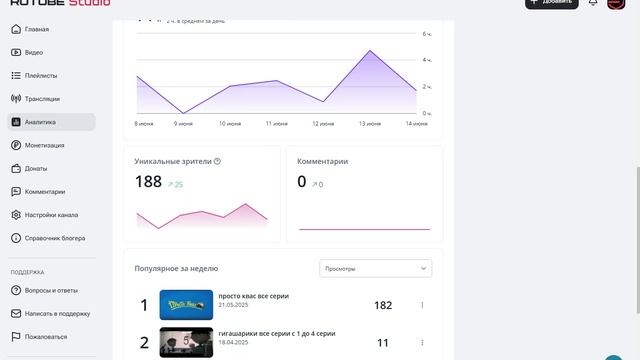Screen dimensions: 640x360
Task: Click the RUTUBE Studio logo
Action: click(x=60, y=2)
